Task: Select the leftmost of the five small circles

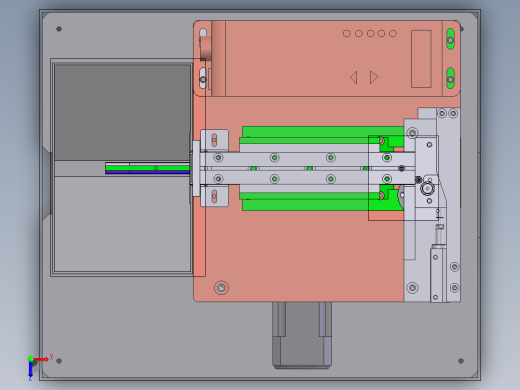Action: [x=347, y=33]
